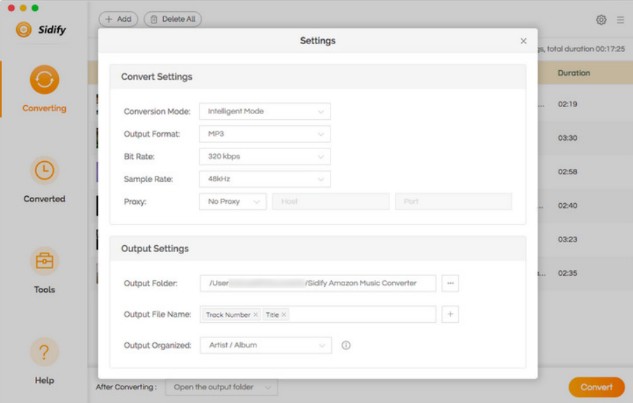Image resolution: width=633 pixels, height=403 pixels.
Task: Open the Converted history section
Action: coord(44,178)
